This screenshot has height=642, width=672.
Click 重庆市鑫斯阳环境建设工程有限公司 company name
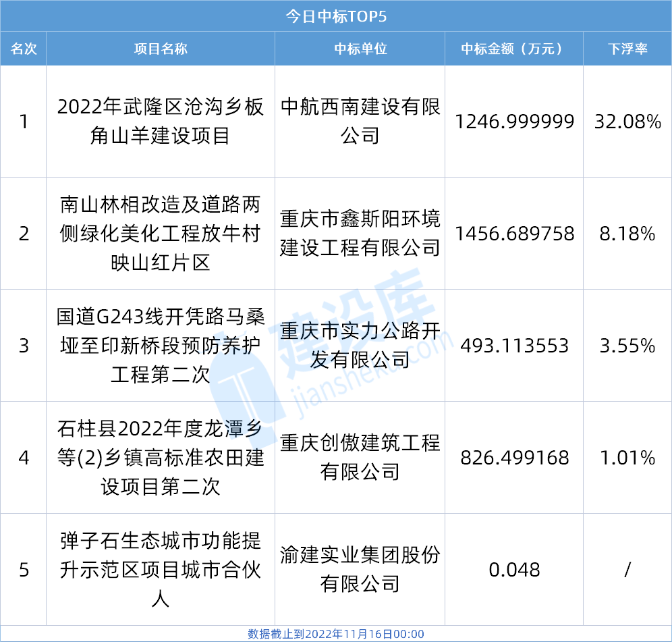[x=360, y=234]
